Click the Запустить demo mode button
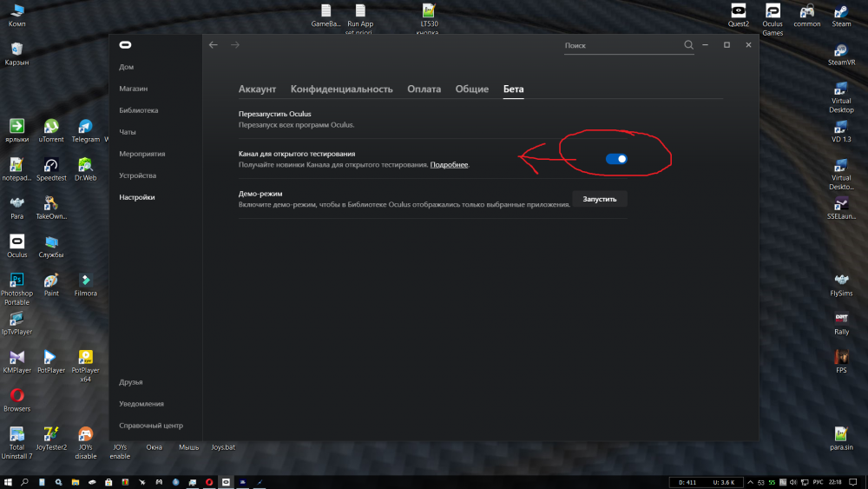868x489 pixels. click(600, 199)
